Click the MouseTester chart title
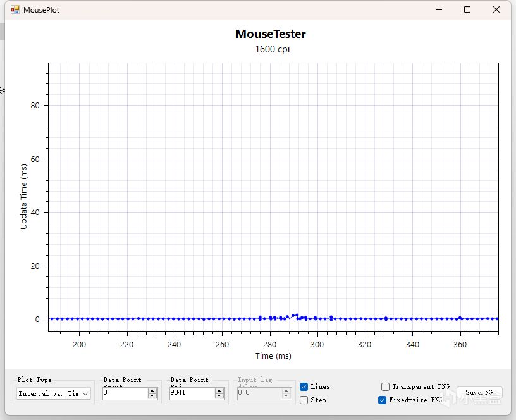 pos(271,34)
